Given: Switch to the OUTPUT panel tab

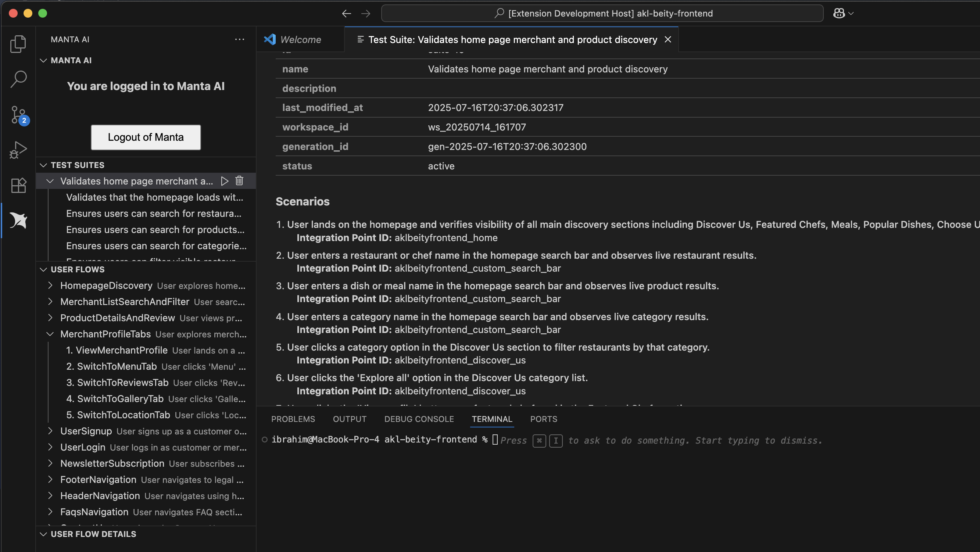Looking at the screenshot, I should click(x=349, y=419).
